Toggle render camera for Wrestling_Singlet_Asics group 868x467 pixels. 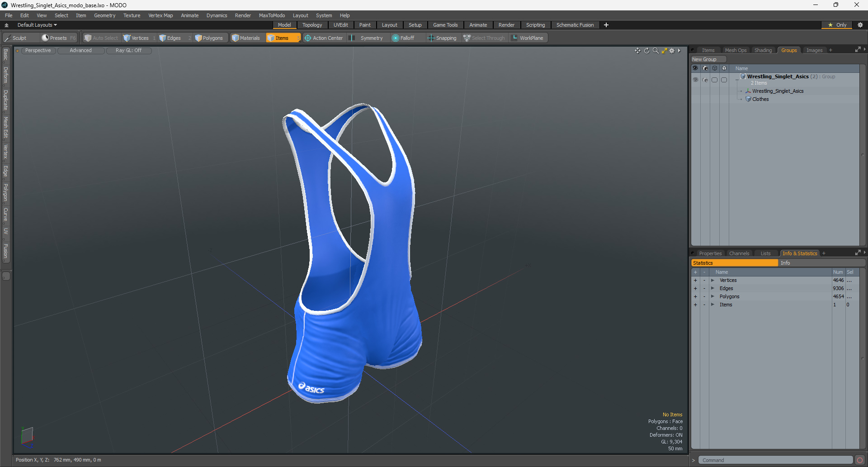pyautogui.click(x=705, y=80)
